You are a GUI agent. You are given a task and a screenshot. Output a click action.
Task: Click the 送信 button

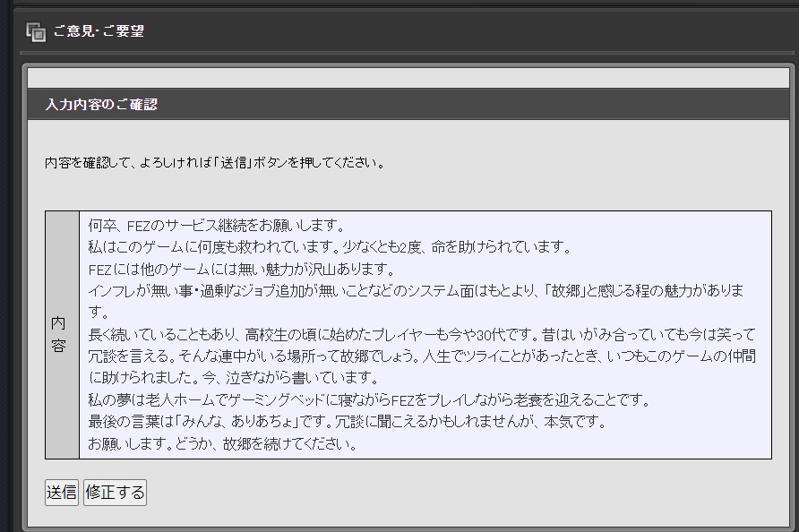[x=61, y=493]
